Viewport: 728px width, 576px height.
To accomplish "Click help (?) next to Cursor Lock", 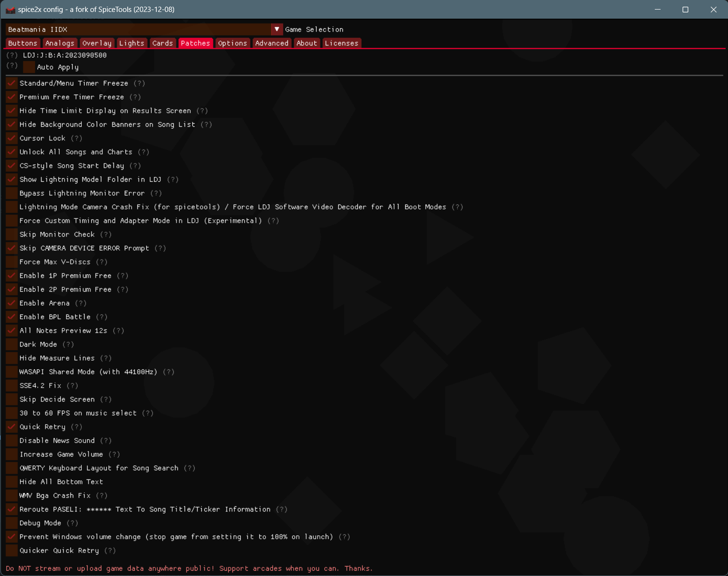I will (x=77, y=138).
